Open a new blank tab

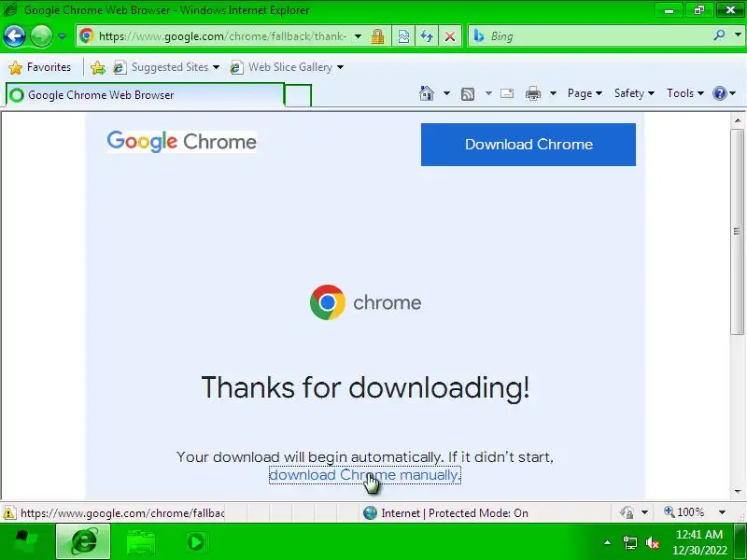pos(298,95)
